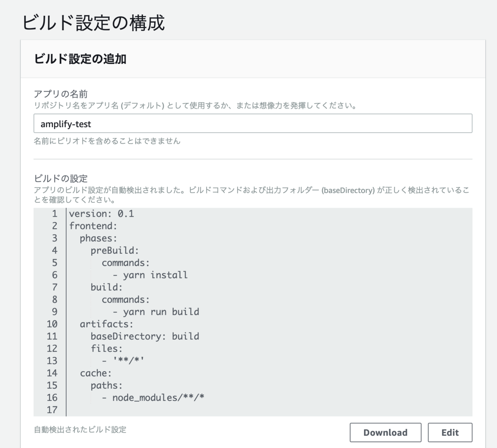Click the '**/*' files pattern line
Image resolution: width=497 pixels, height=448 pixels.
pyautogui.click(x=123, y=361)
